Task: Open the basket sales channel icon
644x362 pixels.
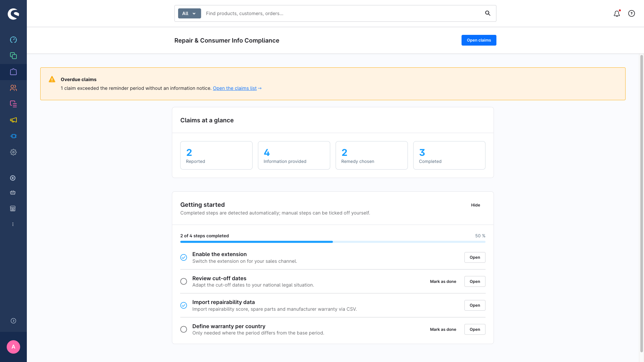Action: [13, 192]
